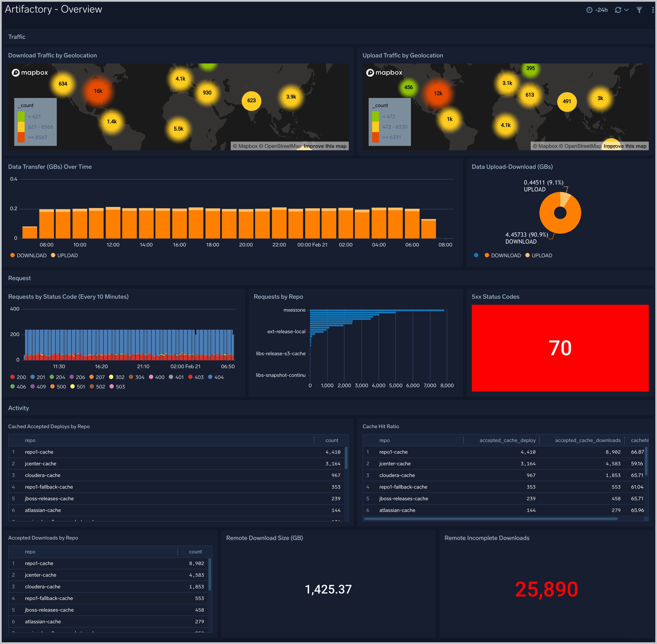
Task: Select repo1-cache row in Cached Accepted Deploys
Action: pyautogui.click(x=176, y=452)
